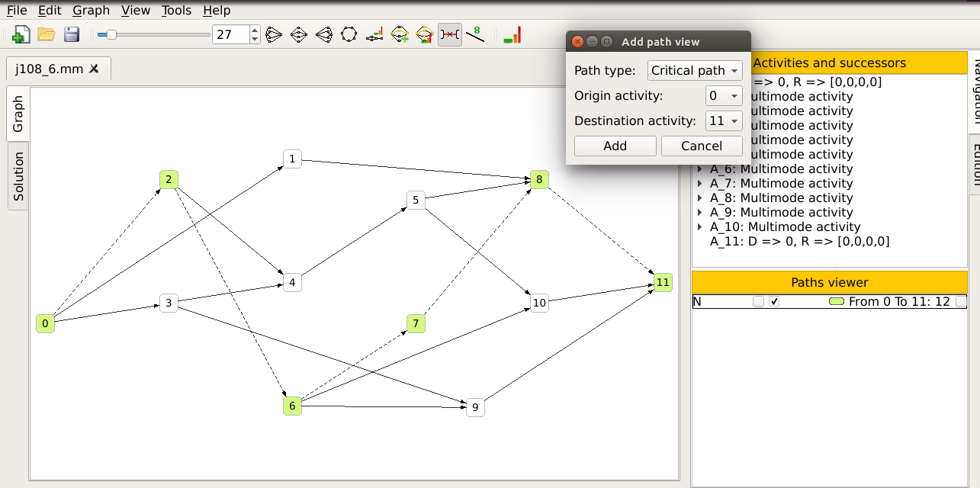Open the Graph menu
Viewport: 980px width, 488px height.
(x=92, y=11)
